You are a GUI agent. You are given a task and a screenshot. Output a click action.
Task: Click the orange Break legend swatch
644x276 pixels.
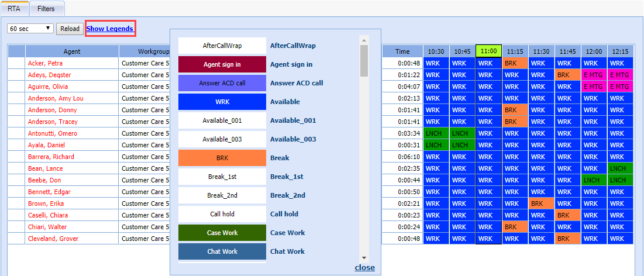[222, 158]
